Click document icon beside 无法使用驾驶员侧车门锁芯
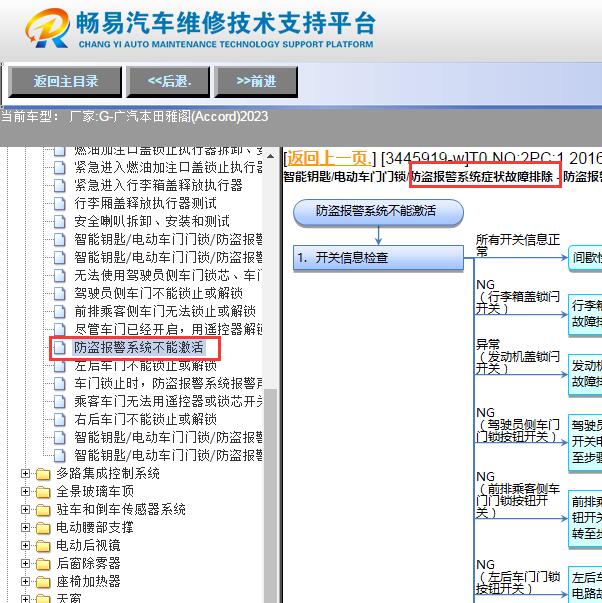Image resolution: width=602 pixels, height=603 pixels. point(59,275)
